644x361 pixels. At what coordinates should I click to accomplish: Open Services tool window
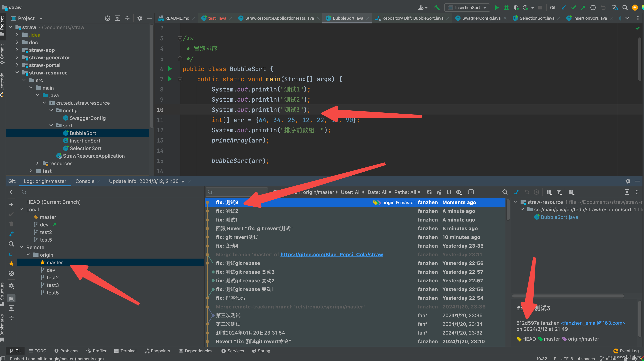[233, 351]
